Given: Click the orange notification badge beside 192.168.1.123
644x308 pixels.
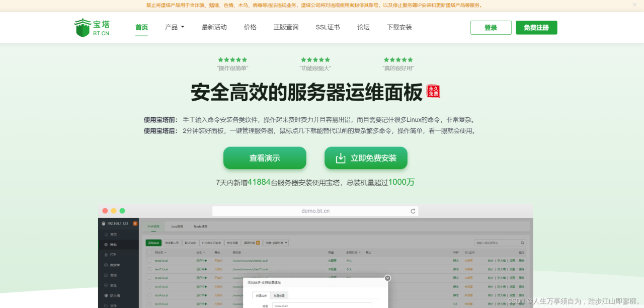Looking at the screenshot, I should pyautogui.click(x=135, y=223).
